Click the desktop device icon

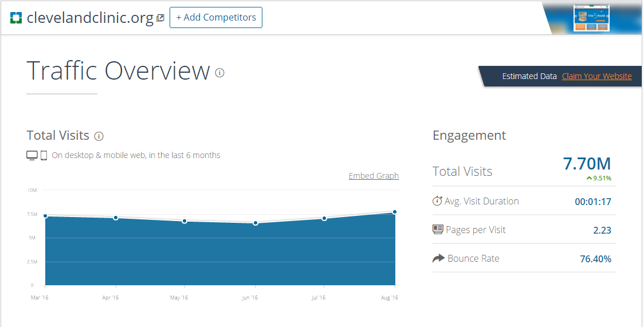coord(32,155)
